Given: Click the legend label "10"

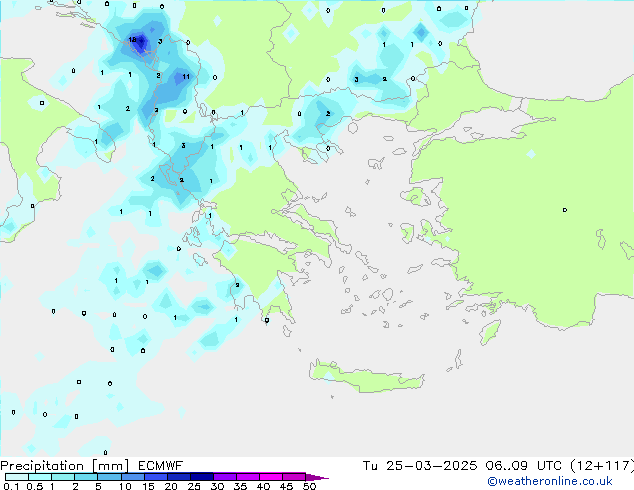Looking at the screenshot, I should tap(125, 486).
